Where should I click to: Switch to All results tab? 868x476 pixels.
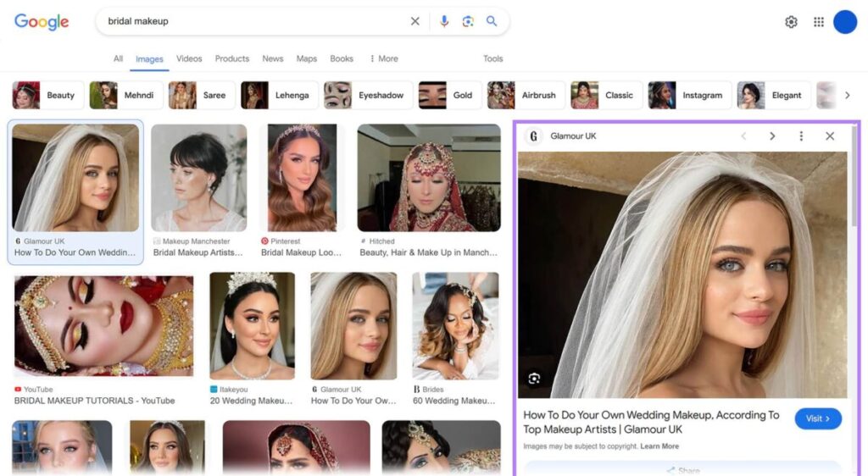coord(118,58)
